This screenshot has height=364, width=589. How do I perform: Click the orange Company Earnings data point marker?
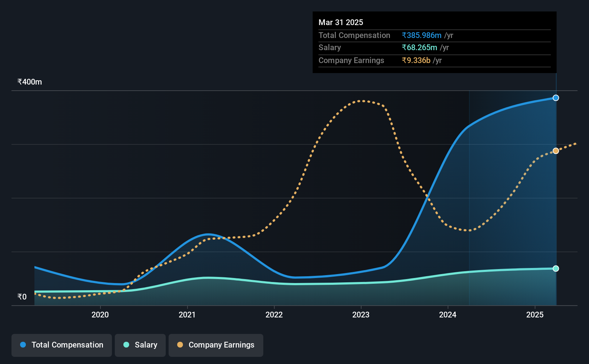coord(556,151)
